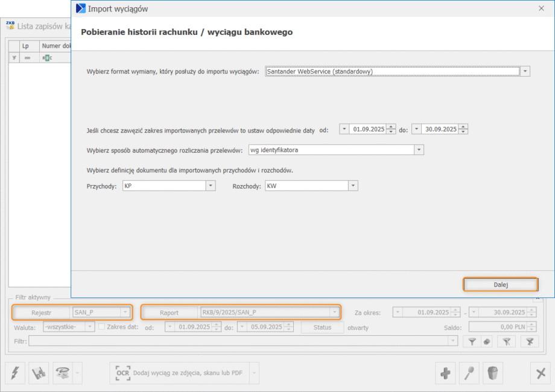This screenshot has width=555, height=392.
Task: Click the green plus add-record icon
Action: (446, 373)
